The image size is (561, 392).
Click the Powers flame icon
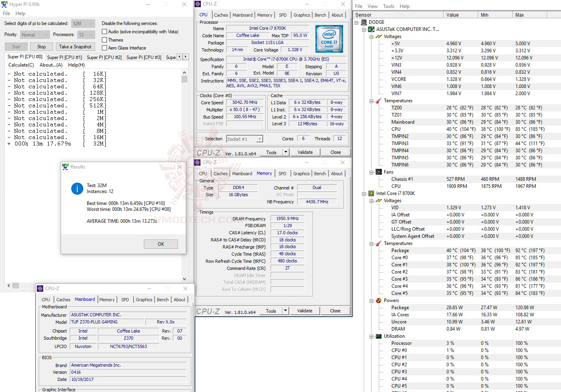[x=379, y=300]
